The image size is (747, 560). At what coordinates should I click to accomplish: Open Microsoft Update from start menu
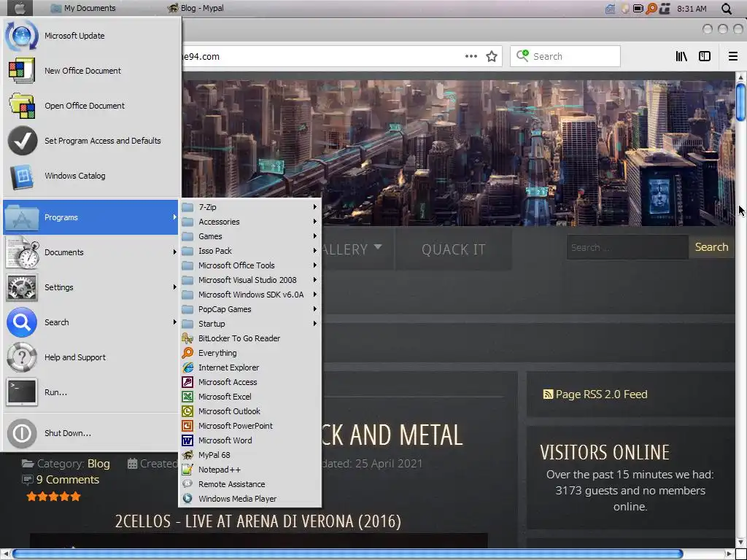tap(91, 36)
